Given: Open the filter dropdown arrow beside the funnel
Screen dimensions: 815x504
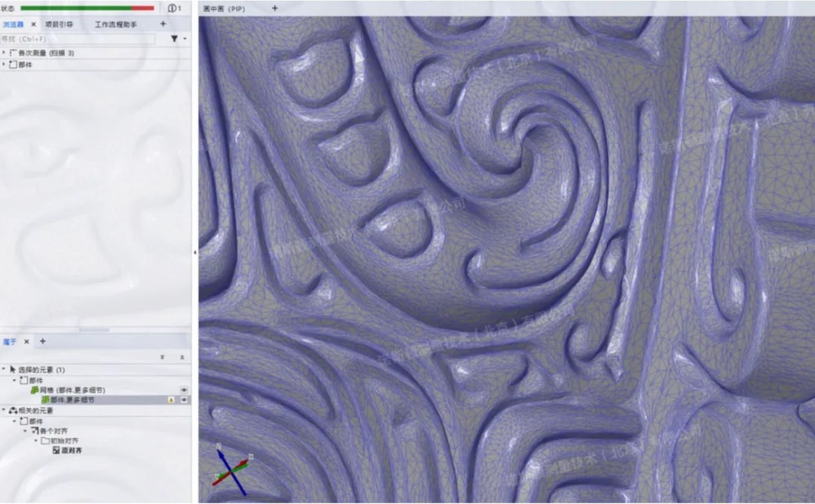Looking at the screenshot, I should pyautogui.click(x=185, y=39).
